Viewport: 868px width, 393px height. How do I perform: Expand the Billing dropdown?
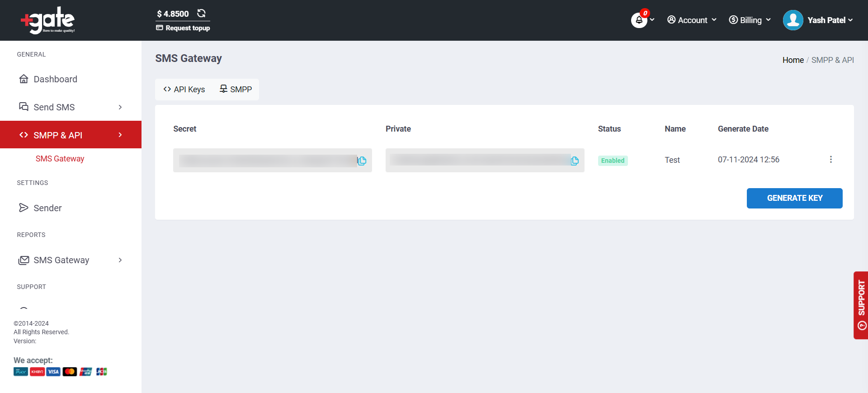750,20
